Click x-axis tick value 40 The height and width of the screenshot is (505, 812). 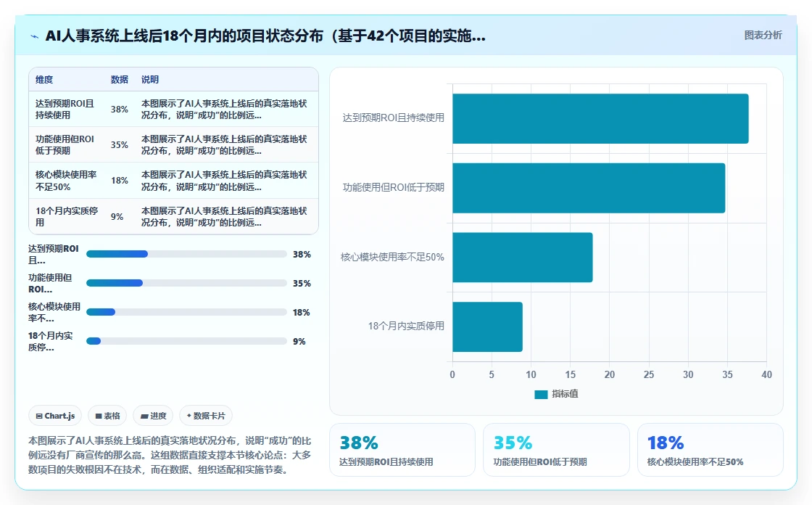pos(766,374)
